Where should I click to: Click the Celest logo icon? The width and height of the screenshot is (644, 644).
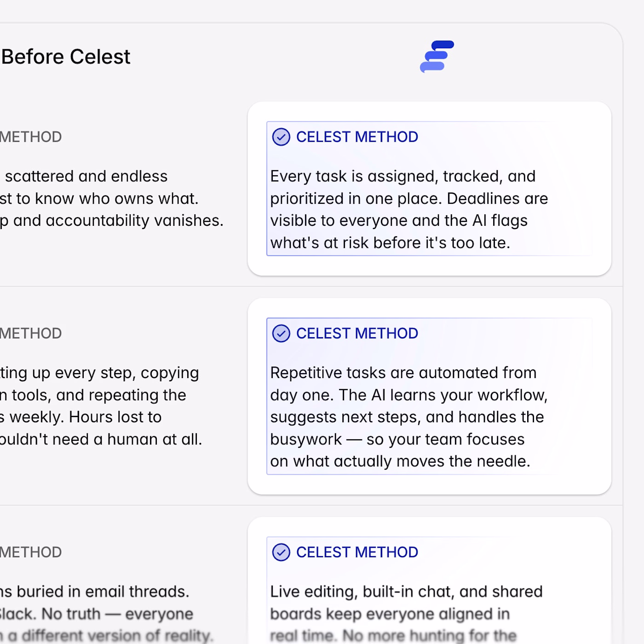tap(437, 57)
